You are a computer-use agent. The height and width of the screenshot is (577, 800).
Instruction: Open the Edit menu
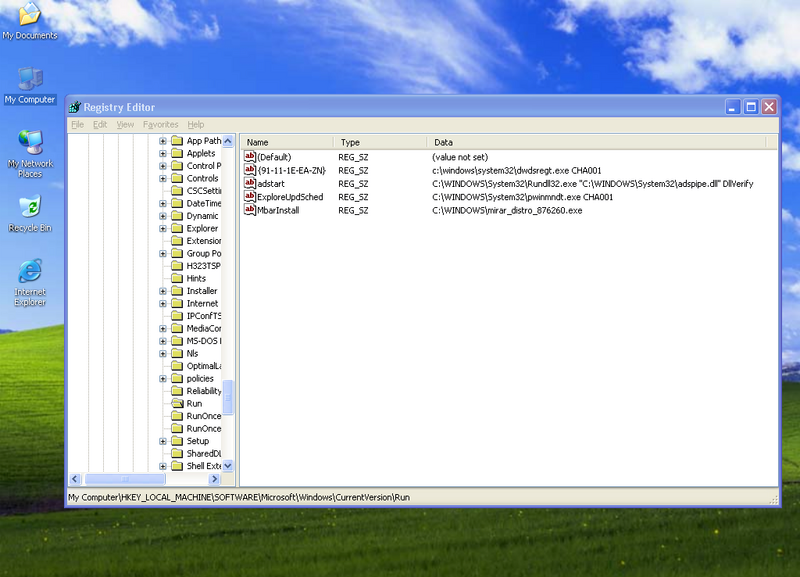point(100,124)
